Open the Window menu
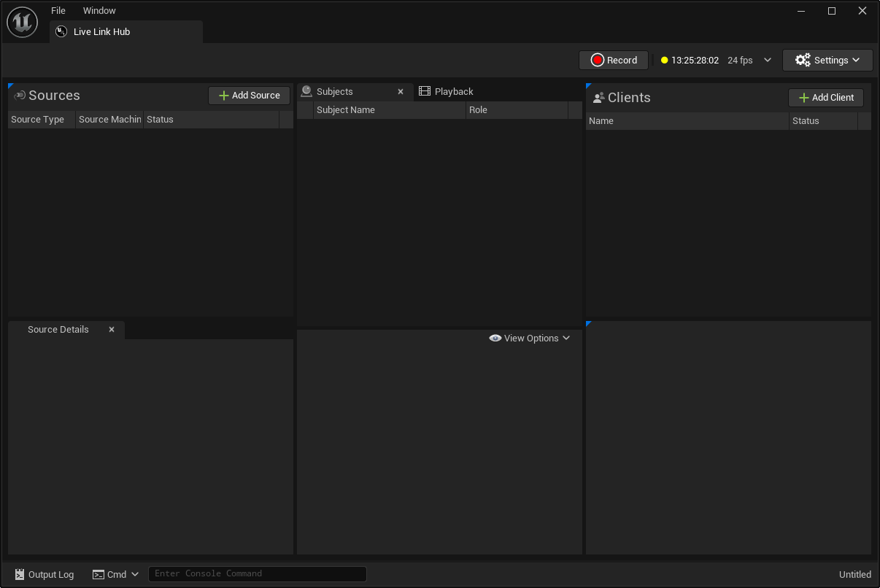 [x=99, y=11]
